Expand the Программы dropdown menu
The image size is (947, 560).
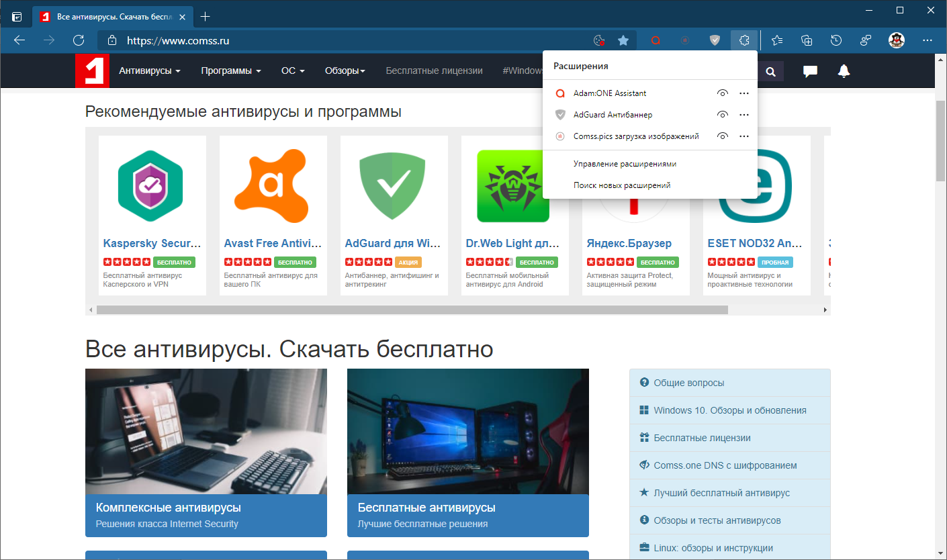[231, 71]
